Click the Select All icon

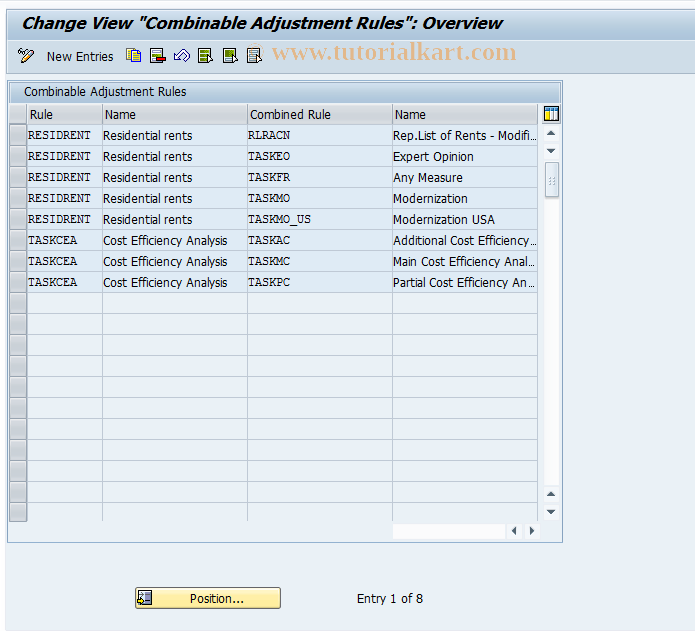pyautogui.click(x=206, y=56)
